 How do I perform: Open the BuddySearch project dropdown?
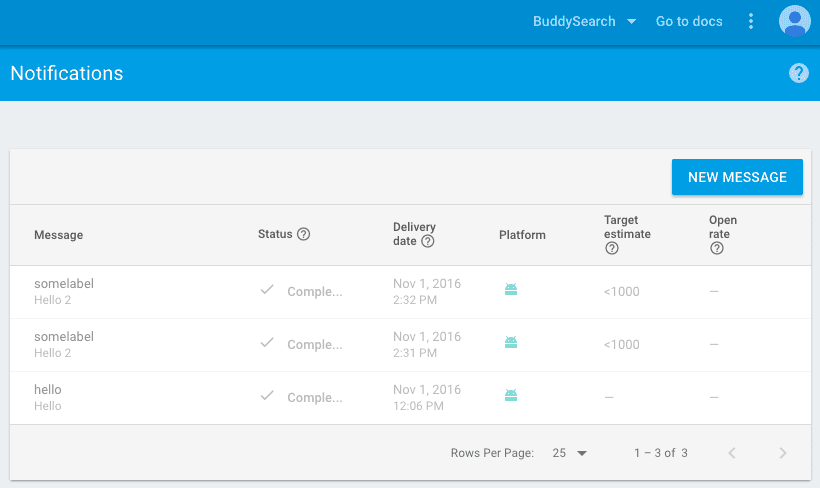click(584, 21)
